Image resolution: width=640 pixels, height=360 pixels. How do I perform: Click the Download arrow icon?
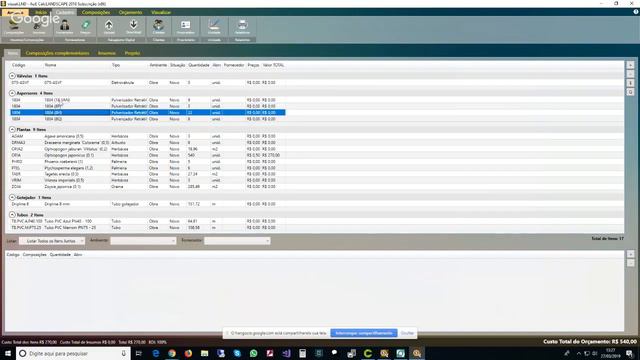(133, 27)
